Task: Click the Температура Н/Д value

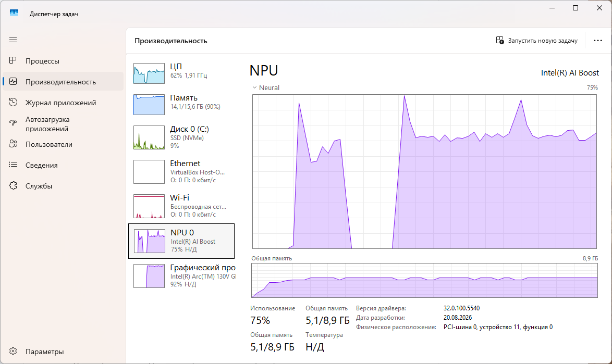Action: tap(314, 347)
